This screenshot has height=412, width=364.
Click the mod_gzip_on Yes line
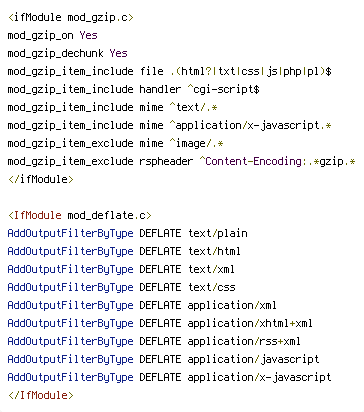(52, 35)
